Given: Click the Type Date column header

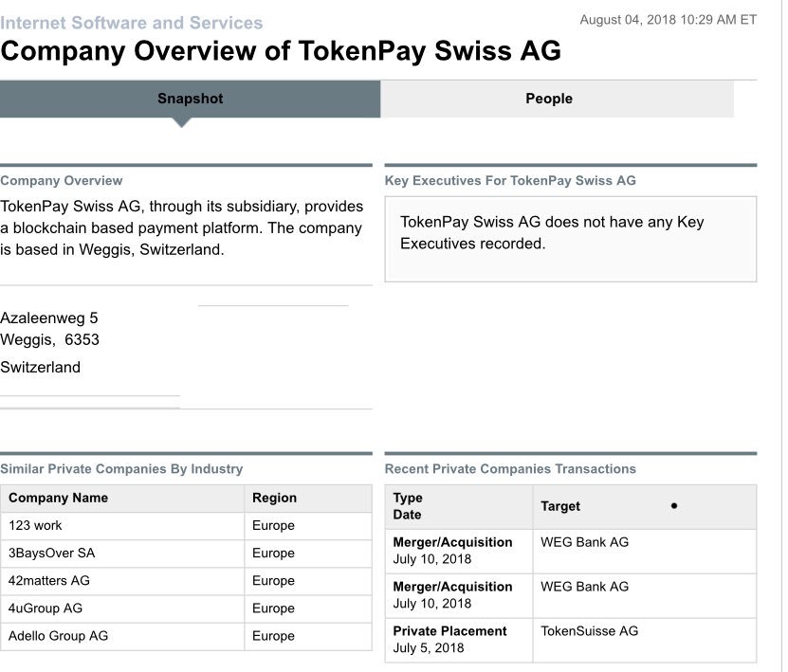Looking at the screenshot, I should tap(409, 506).
